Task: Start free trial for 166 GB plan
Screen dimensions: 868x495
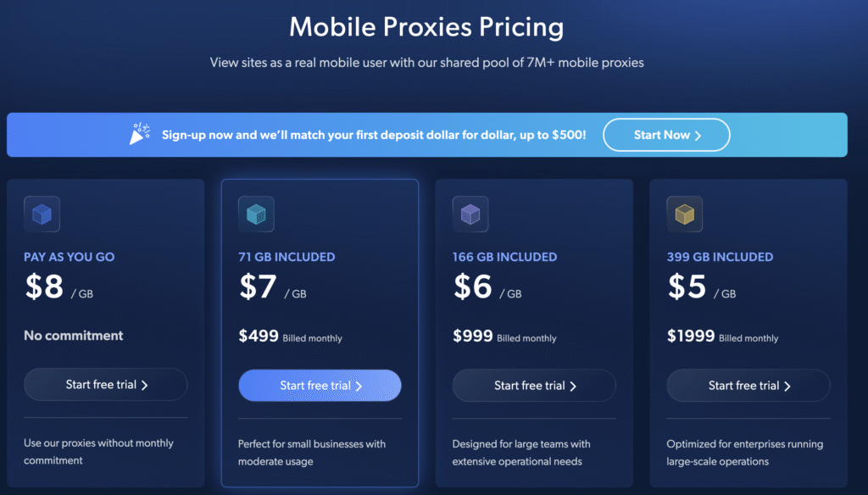Action: 534,386
